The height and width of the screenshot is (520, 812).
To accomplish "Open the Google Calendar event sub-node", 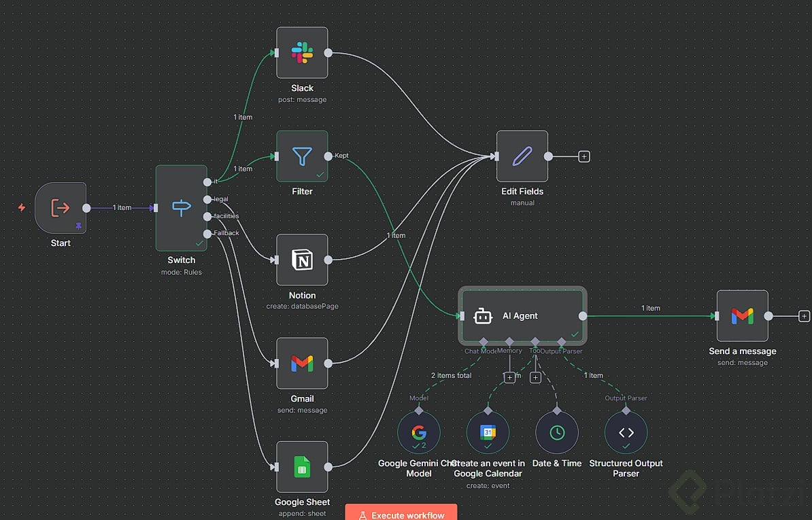I will click(488, 432).
